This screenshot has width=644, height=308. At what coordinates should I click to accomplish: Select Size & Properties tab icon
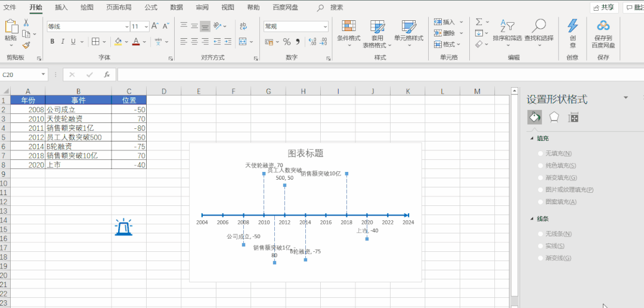click(574, 118)
